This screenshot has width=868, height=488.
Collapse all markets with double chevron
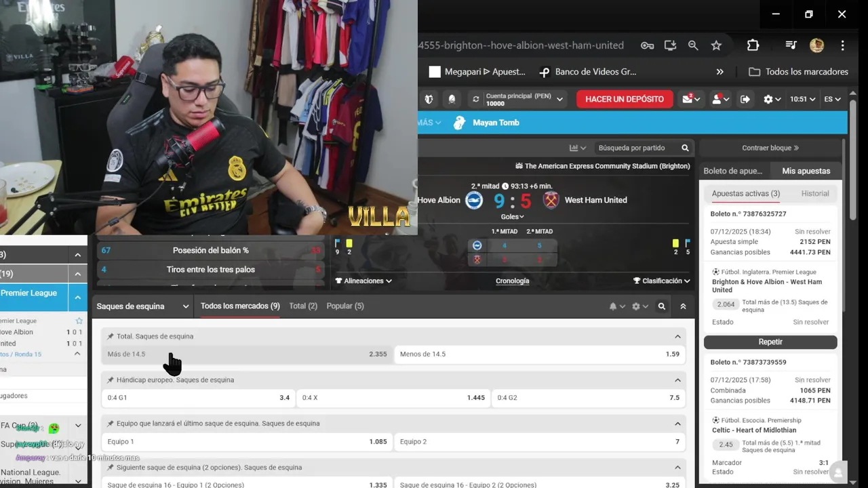coord(683,306)
